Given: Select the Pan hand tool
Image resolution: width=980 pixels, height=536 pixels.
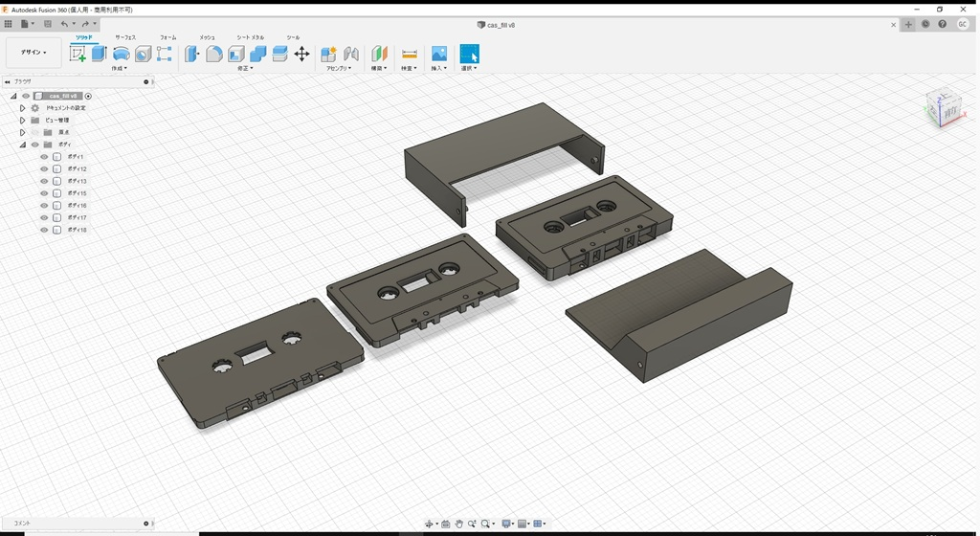Looking at the screenshot, I should coord(459,524).
